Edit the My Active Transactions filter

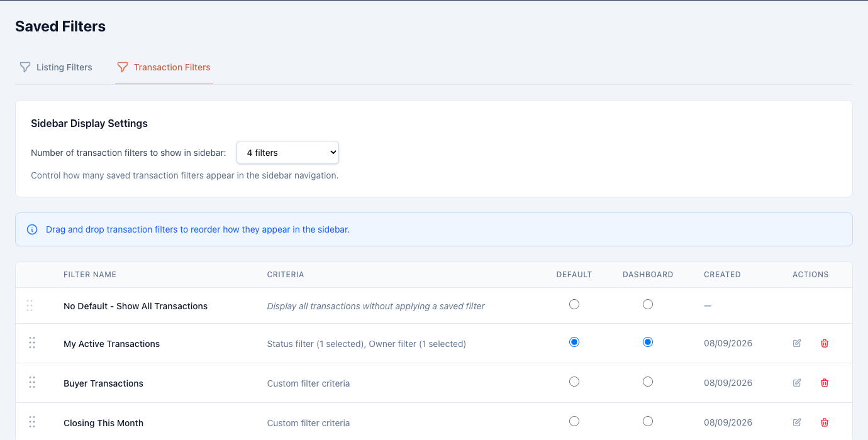pyautogui.click(x=797, y=343)
